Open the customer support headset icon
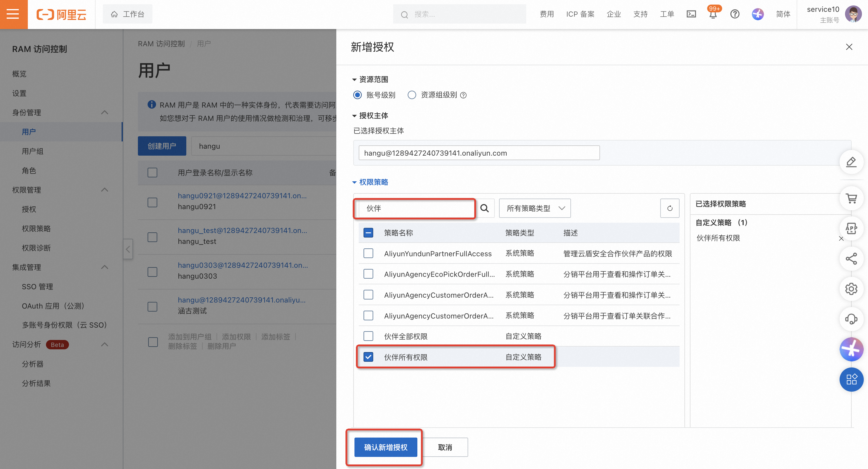 [851, 319]
